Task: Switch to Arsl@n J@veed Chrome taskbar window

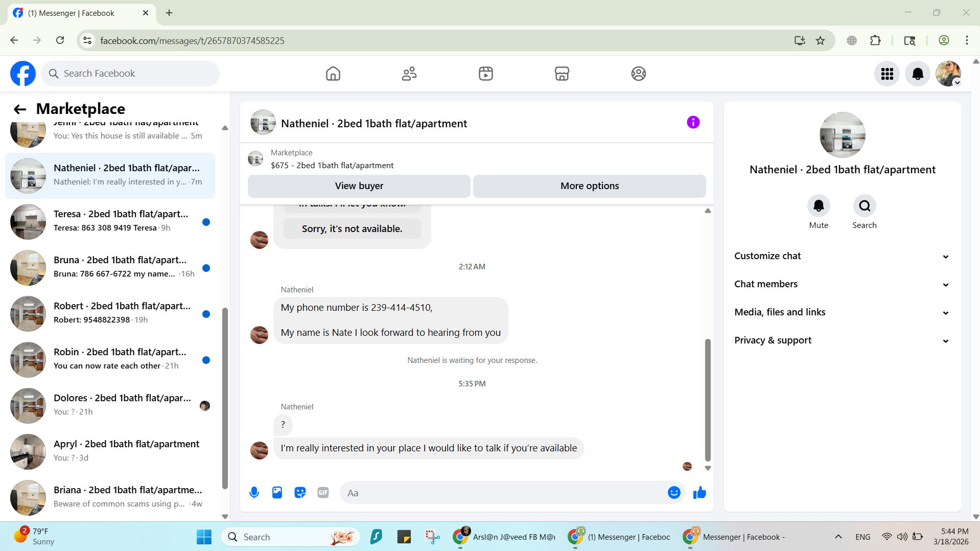Action: click(x=505, y=537)
